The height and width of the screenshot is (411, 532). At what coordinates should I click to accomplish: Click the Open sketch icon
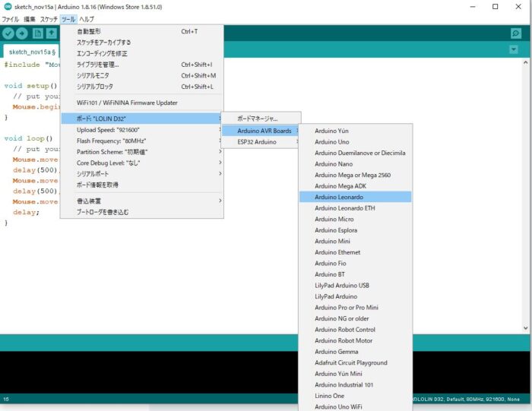(52, 33)
